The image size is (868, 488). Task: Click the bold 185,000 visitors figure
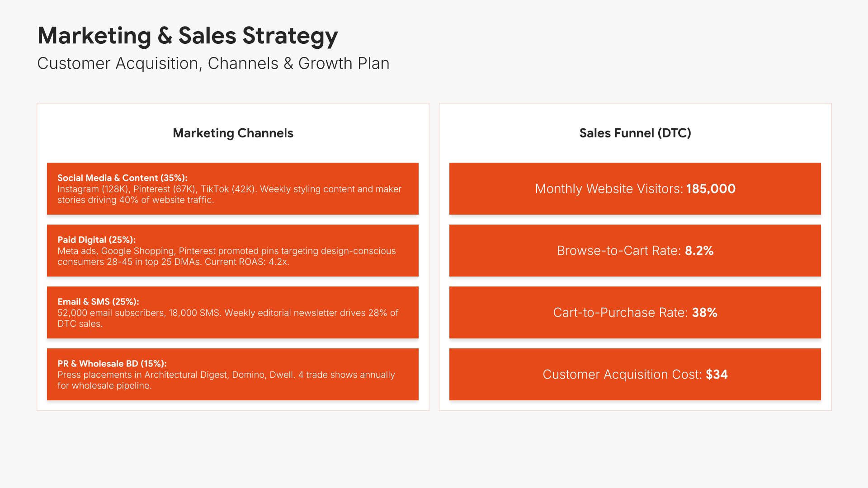(x=711, y=189)
